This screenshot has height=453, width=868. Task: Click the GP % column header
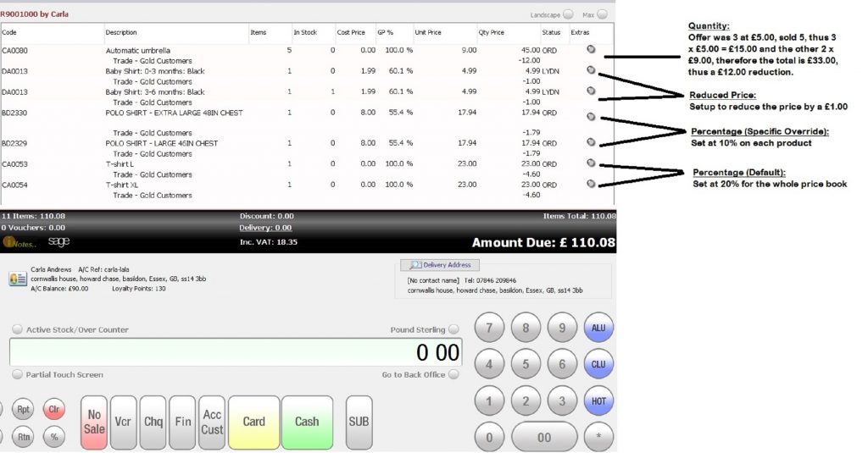tap(386, 32)
